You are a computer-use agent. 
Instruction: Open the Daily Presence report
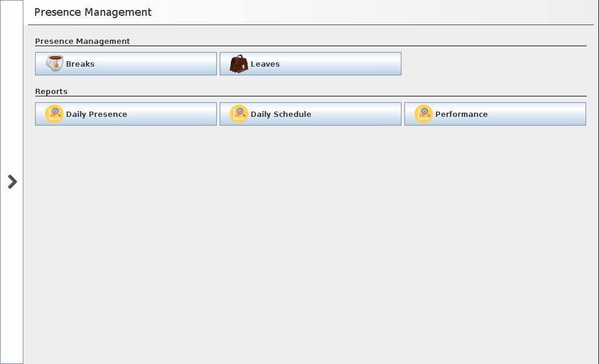[x=126, y=114]
